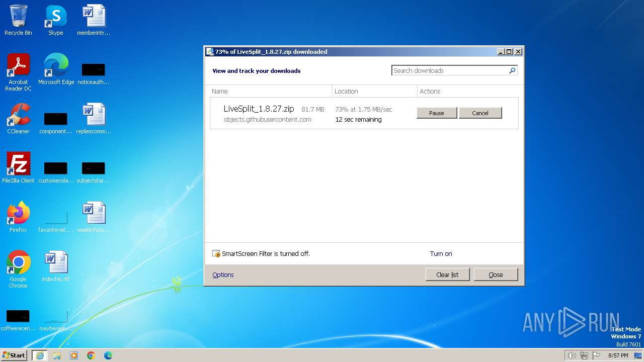Open download Options link
Image resolution: width=644 pixels, height=362 pixels.
coord(223,275)
